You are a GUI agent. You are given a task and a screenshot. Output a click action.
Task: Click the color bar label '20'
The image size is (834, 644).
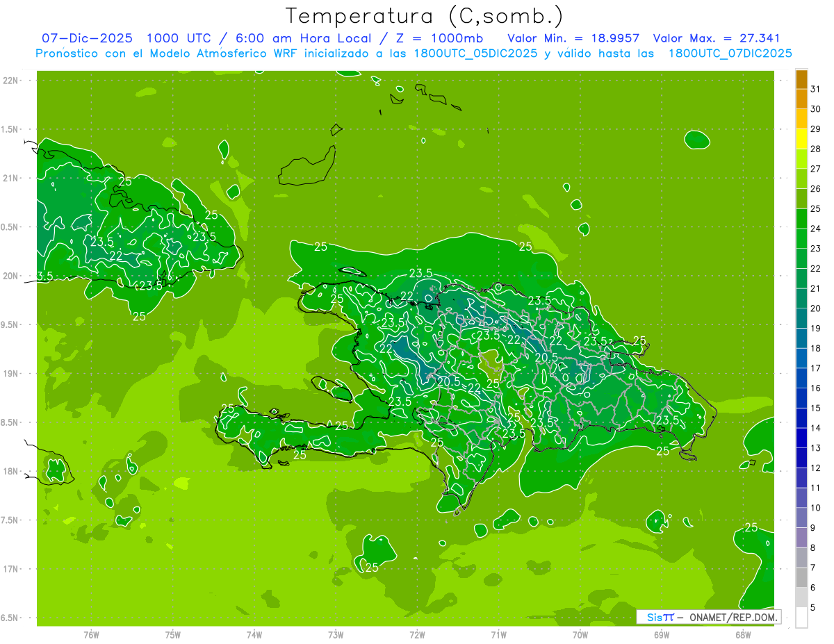[815, 308]
